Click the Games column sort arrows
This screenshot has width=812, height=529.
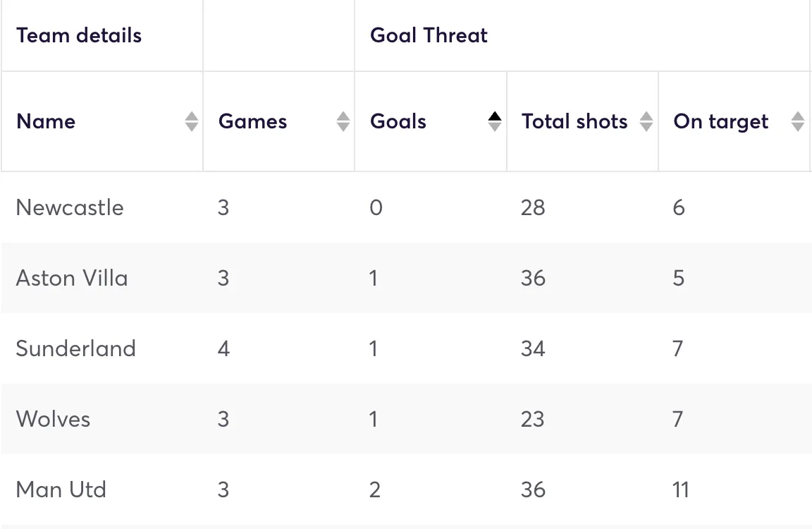[343, 121]
